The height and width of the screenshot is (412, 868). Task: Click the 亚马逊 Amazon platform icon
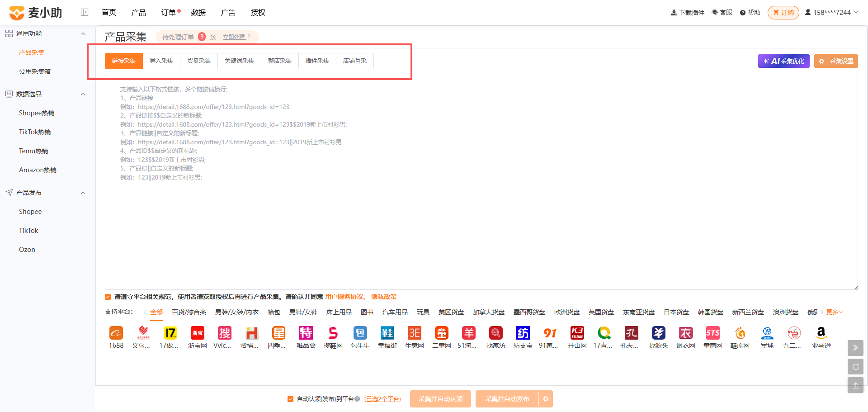[x=821, y=333]
